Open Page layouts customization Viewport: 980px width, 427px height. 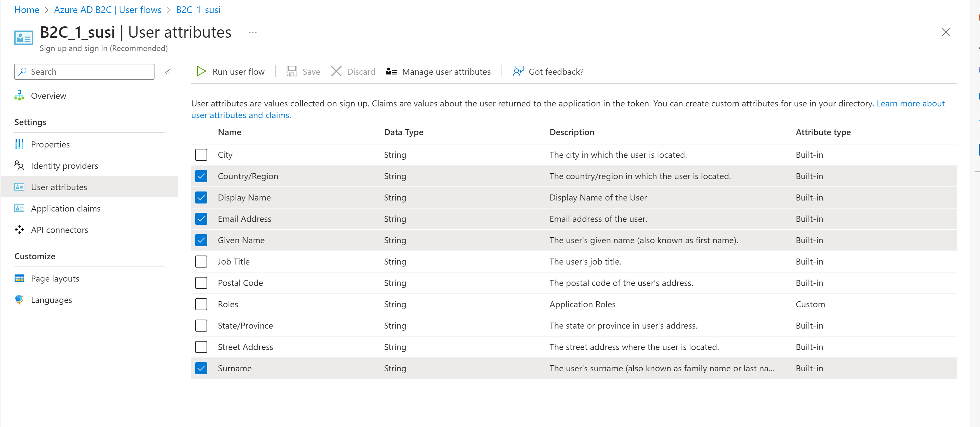55,278
